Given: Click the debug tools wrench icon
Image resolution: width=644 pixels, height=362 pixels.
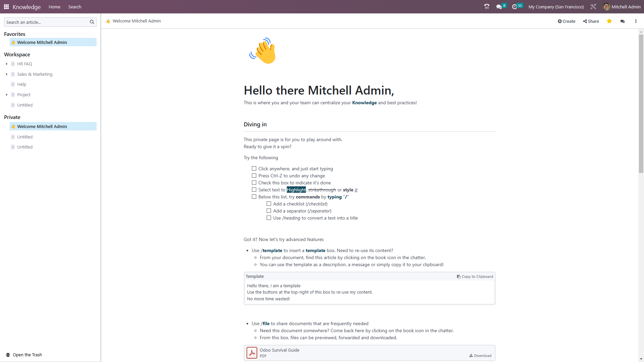Looking at the screenshot, I should coord(593,7).
